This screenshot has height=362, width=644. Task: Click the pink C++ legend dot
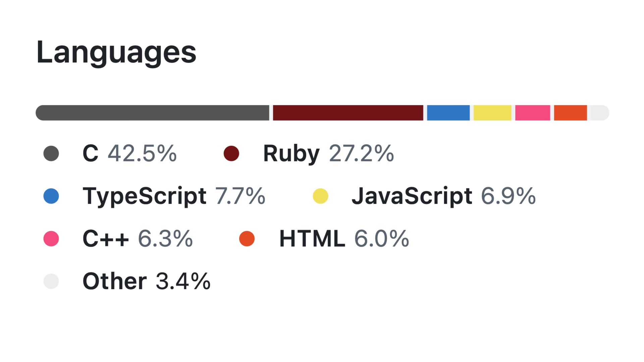point(51,239)
